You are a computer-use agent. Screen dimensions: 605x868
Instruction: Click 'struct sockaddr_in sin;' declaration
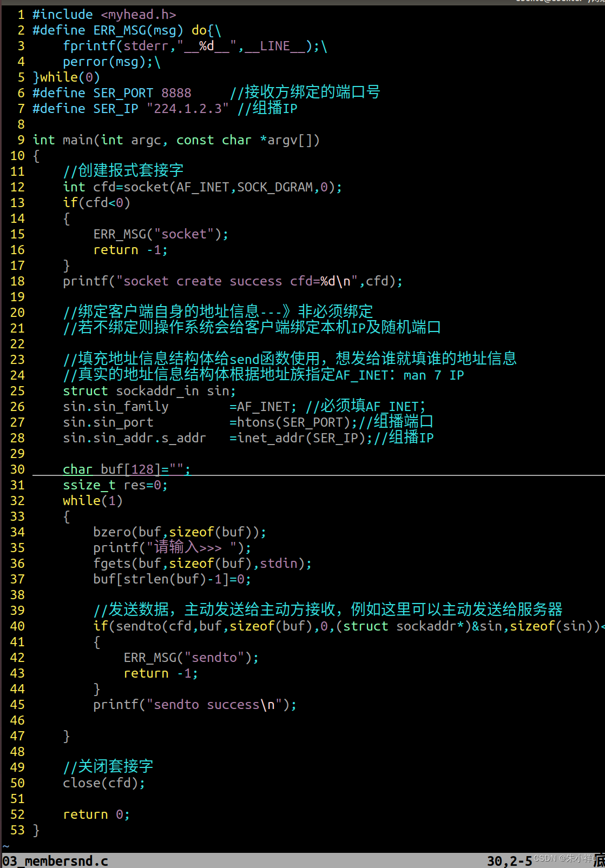click(149, 391)
